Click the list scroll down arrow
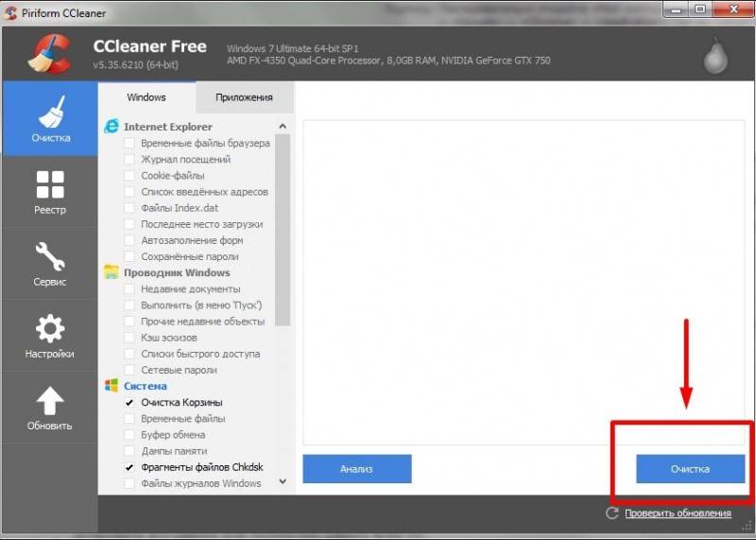The image size is (756, 540). pyautogui.click(x=283, y=481)
